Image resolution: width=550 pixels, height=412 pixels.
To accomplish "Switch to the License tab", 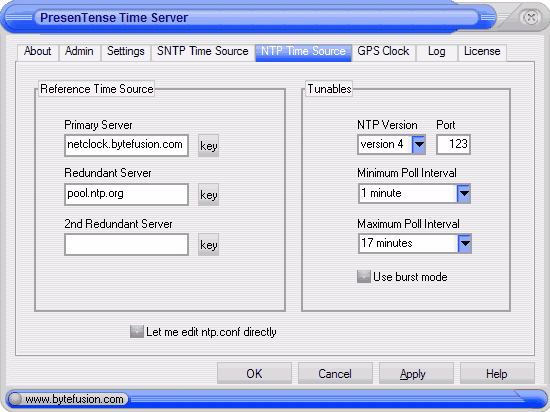I will click(482, 52).
